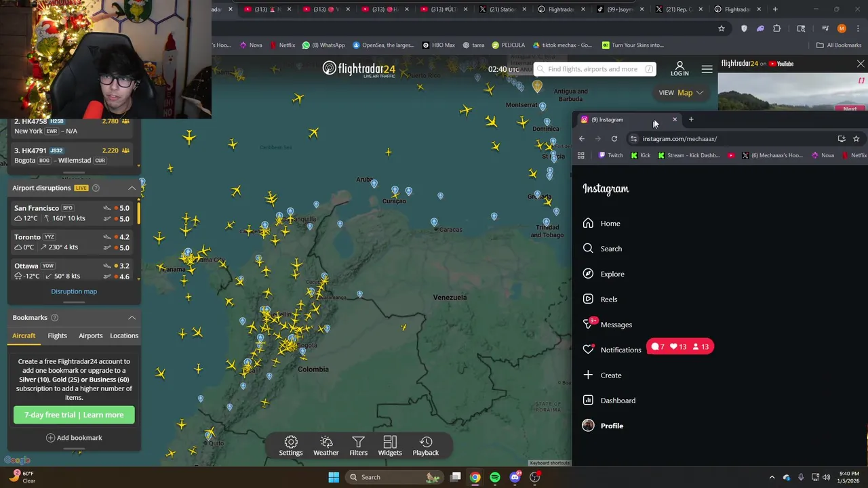
Task: Open apps grid in Instagram bookmarks bar
Action: 581,155
